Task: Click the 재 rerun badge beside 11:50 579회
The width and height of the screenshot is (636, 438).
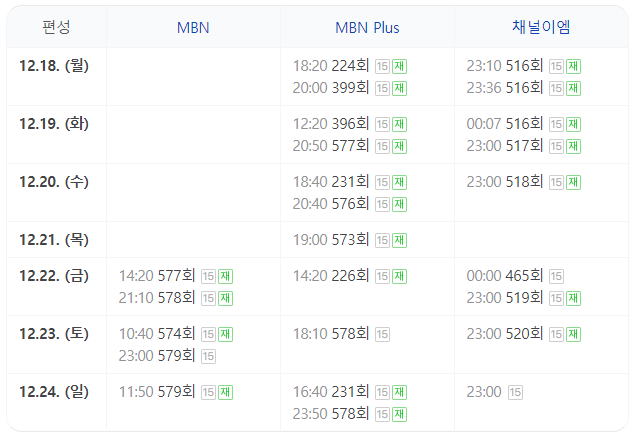Action: click(226, 393)
